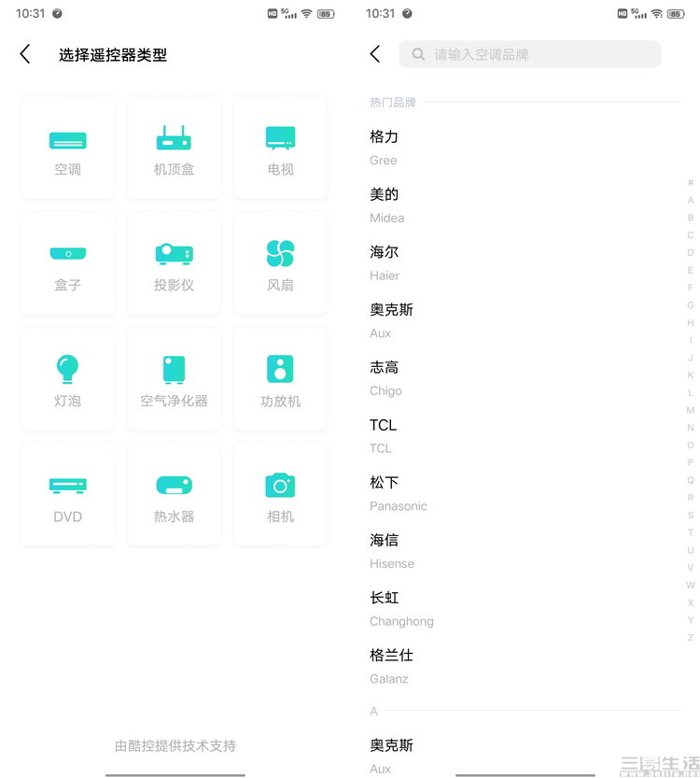Choose the fan (风扇) remote icon

[280, 263]
